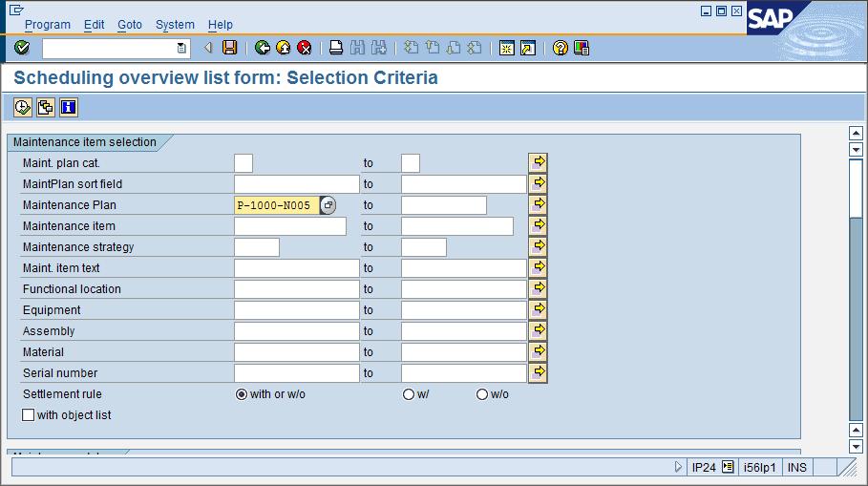868x486 pixels.
Task: Click the multiple selection arrow for Equipment
Action: click(538, 310)
